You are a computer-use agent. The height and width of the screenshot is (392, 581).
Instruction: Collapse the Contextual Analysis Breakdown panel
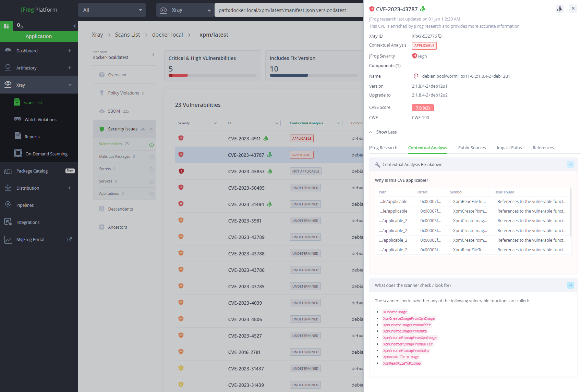pos(570,164)
